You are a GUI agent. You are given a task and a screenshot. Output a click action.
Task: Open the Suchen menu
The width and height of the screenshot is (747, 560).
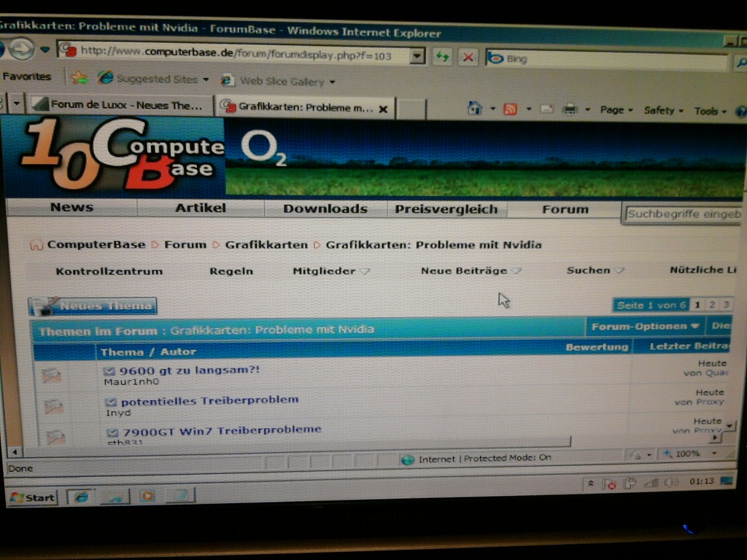[x=595, y=270]
